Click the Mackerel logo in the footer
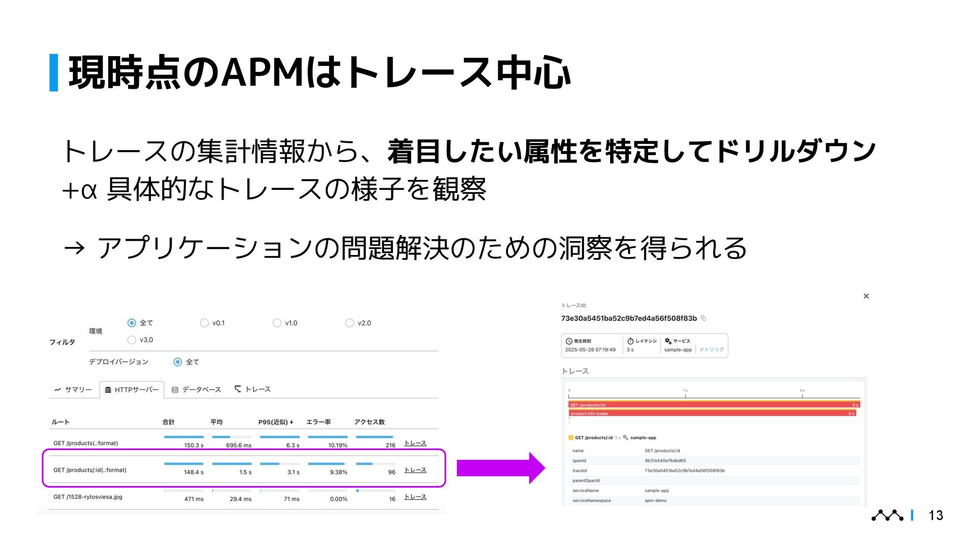980x551 pixels. [x=887, y=515]
